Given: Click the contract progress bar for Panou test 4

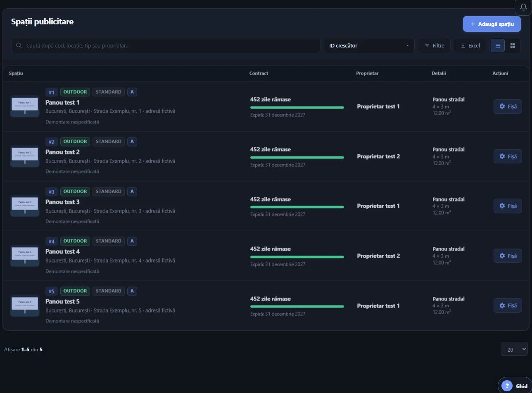Looking at the screenshot, I should click(x=297, y=257).
